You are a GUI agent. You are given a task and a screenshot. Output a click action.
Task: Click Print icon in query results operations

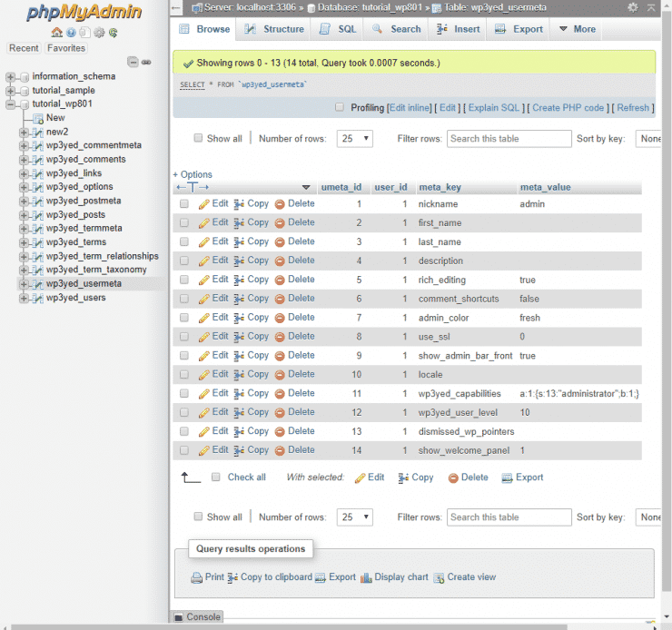[x=197, y=577]
